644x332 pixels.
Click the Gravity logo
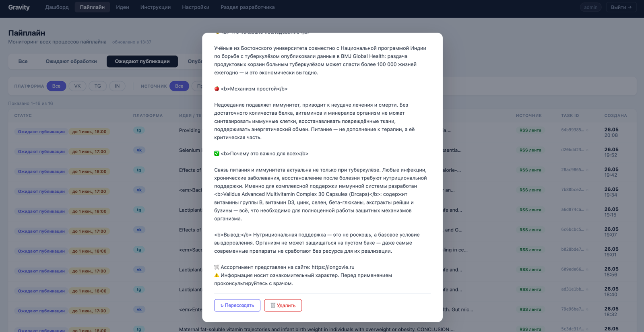click(19, 7)
